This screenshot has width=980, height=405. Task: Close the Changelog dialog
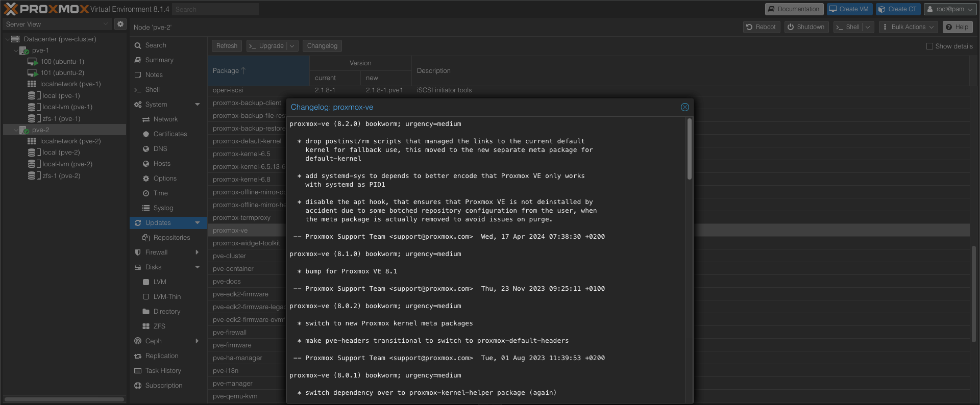pos(685,107)
